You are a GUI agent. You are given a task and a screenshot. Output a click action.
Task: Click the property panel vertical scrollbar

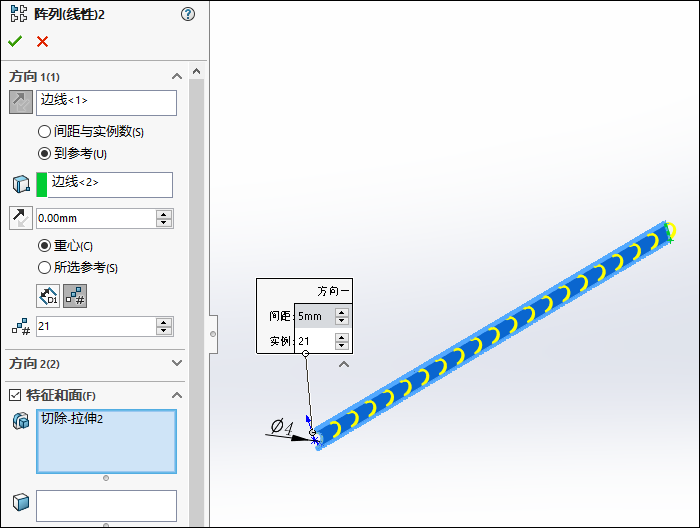click(x=196, y=303)
